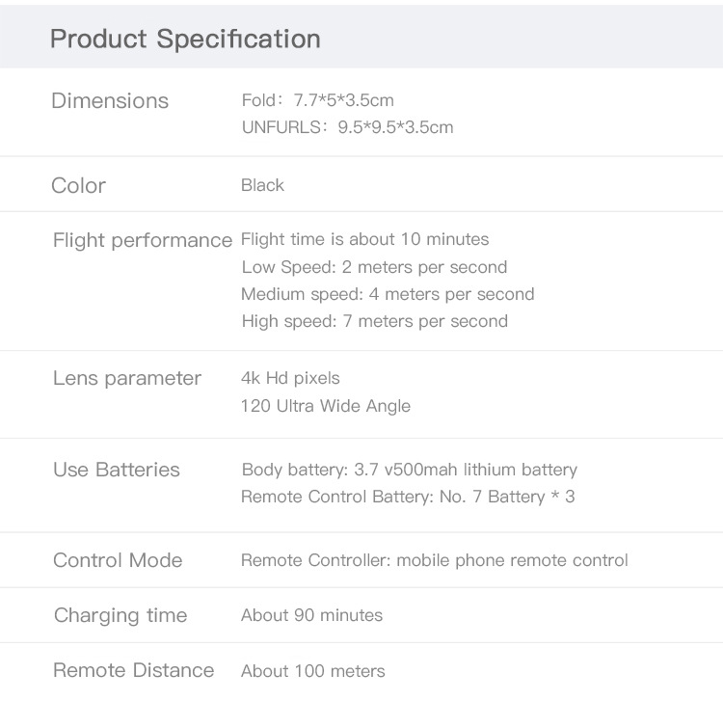
Task: Click the About 100 meters distance value
Action: 313,671
